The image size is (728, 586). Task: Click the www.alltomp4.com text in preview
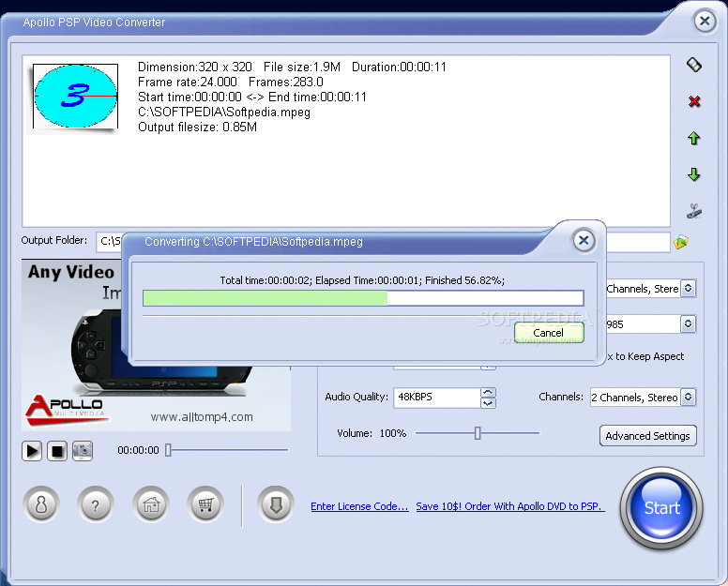click(202, 417)
